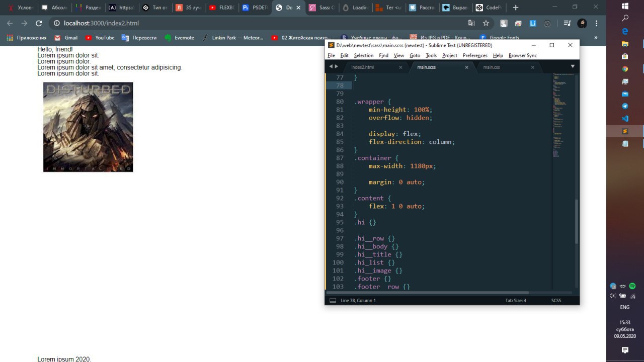
Task: Change the SCSS syntax in the status bar
Action: pos(556,300)
